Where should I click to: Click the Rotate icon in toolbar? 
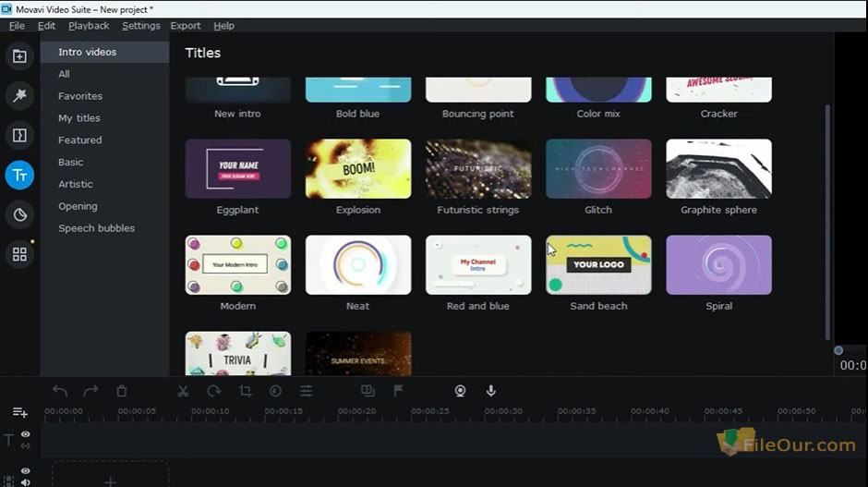pos(213,391)
